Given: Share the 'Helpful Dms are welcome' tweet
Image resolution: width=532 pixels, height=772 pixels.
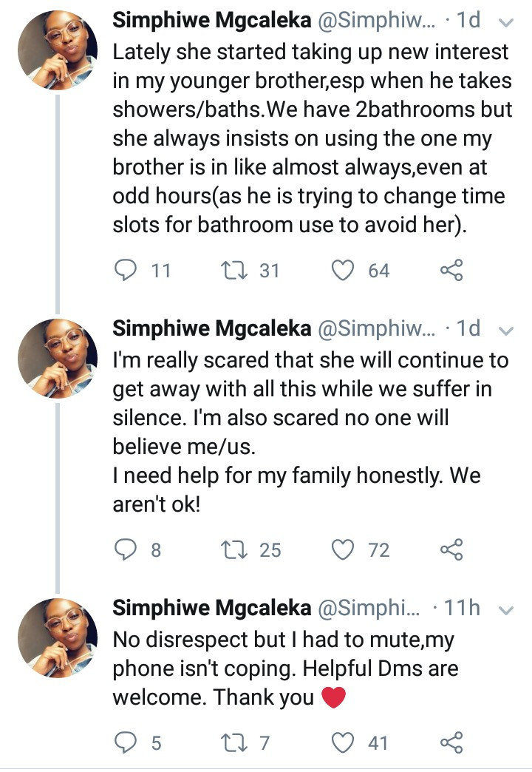Looking at the screenshot, I should (451, 742).
